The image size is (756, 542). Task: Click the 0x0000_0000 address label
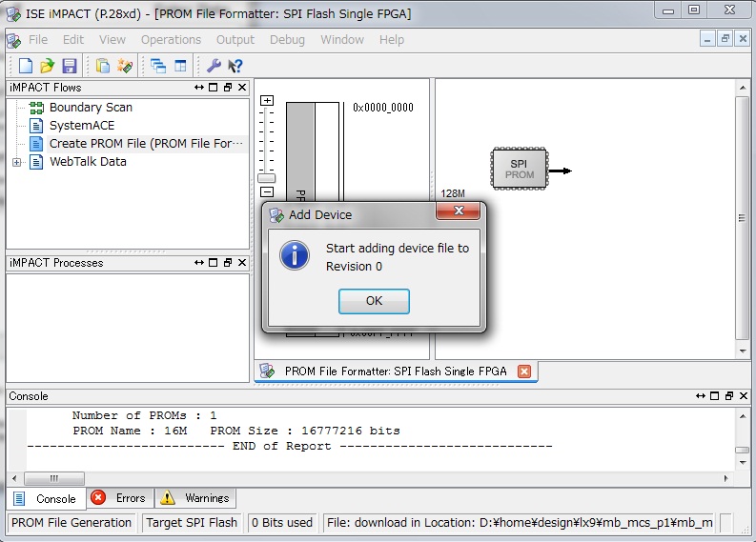(x=383, y=108)
